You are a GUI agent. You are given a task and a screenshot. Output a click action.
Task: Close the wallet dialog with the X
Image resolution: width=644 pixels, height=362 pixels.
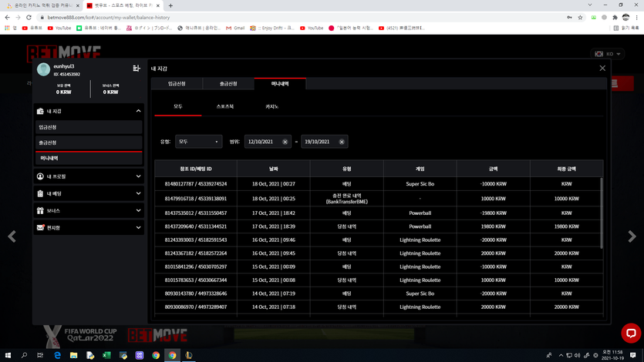pos(602,68)
